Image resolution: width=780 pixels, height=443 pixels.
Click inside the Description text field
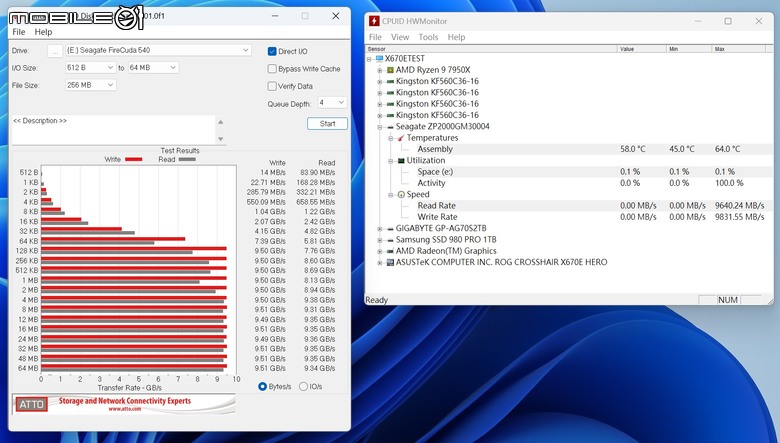(x=113, y=130)
